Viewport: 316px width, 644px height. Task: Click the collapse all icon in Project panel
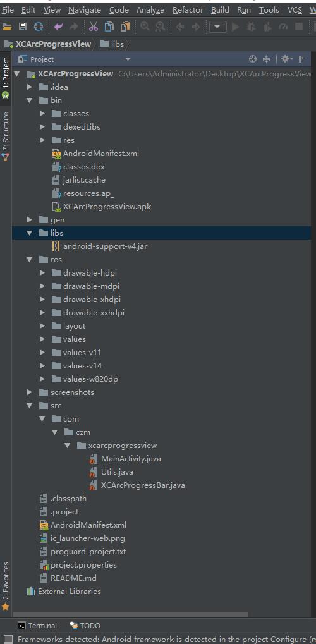266,59
